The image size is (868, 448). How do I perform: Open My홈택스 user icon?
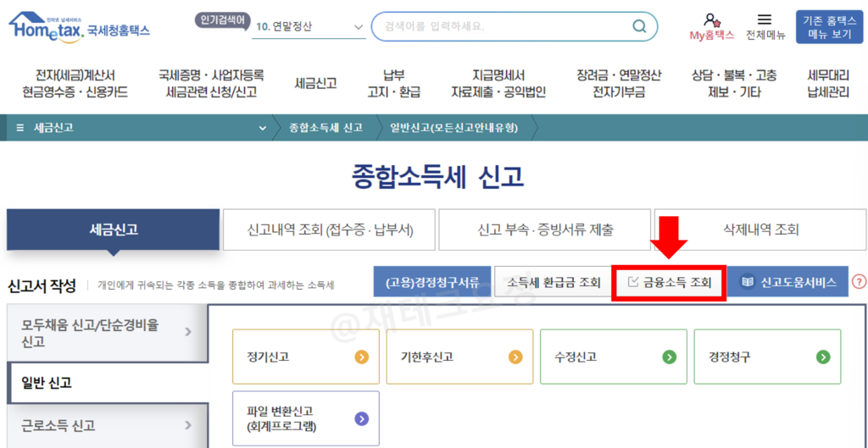point(711,20)
